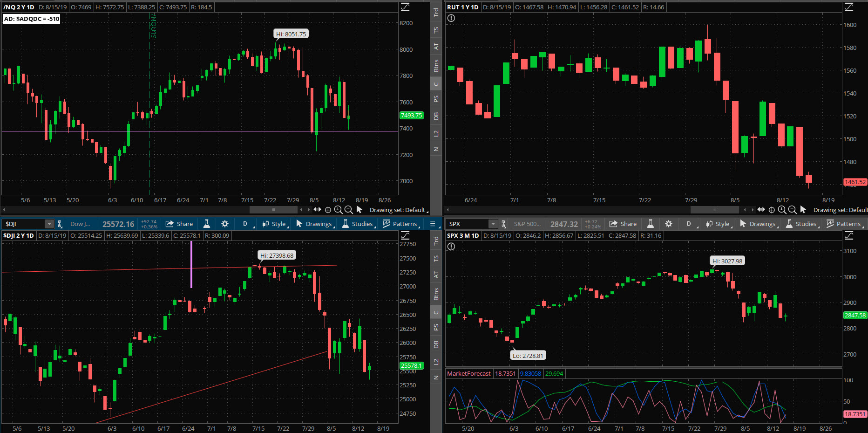Screen dimensions: 868x433
Task: Grab the time scrollbar thumb under RUT chart
Action: (x=714, y=210)
